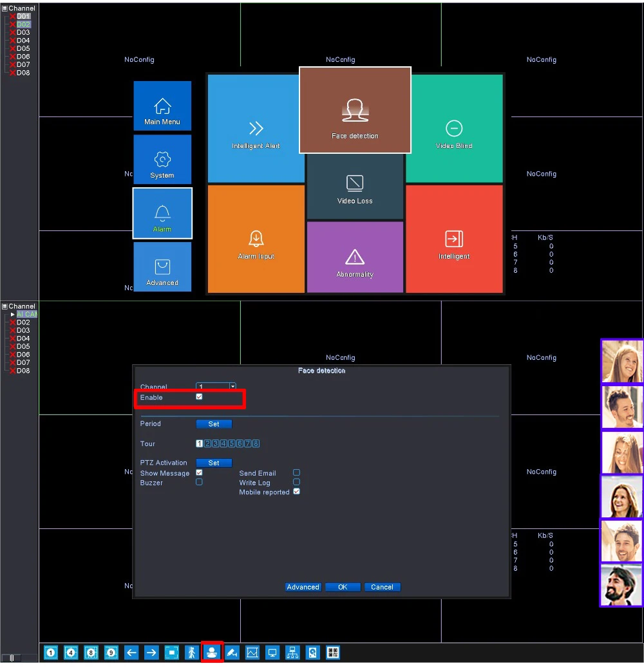
Task: Select D08 in upper channel list
Action: [23, 73]
